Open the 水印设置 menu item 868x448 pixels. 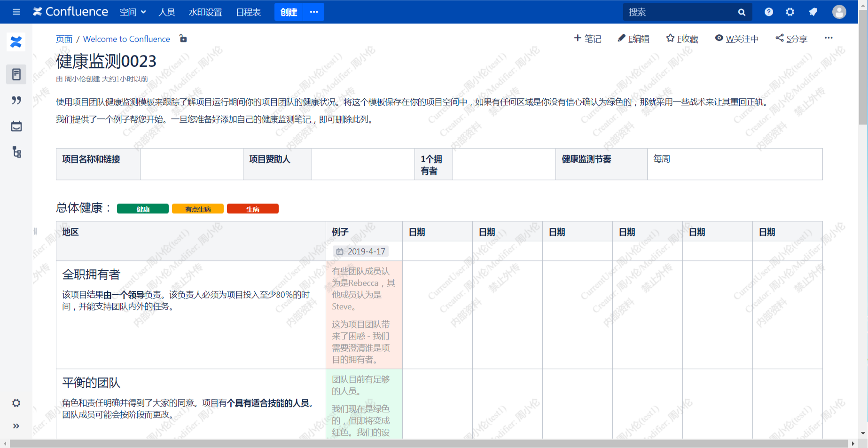coord(205,12)
